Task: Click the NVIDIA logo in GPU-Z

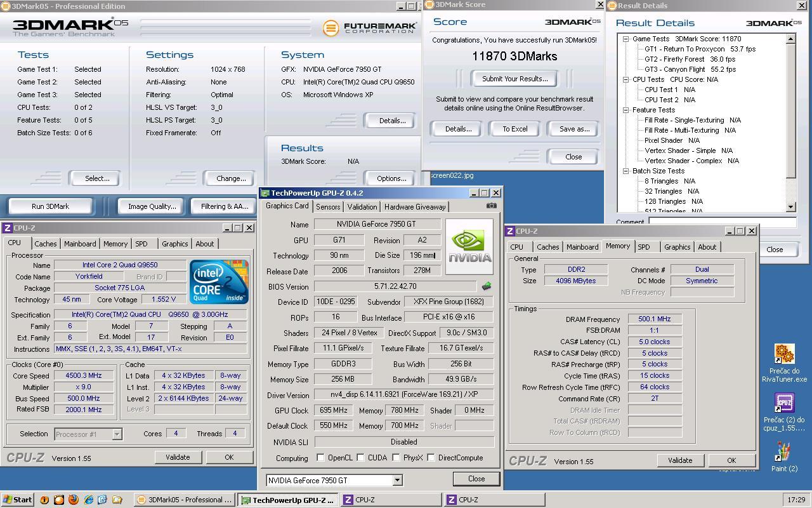Action: 469,246
